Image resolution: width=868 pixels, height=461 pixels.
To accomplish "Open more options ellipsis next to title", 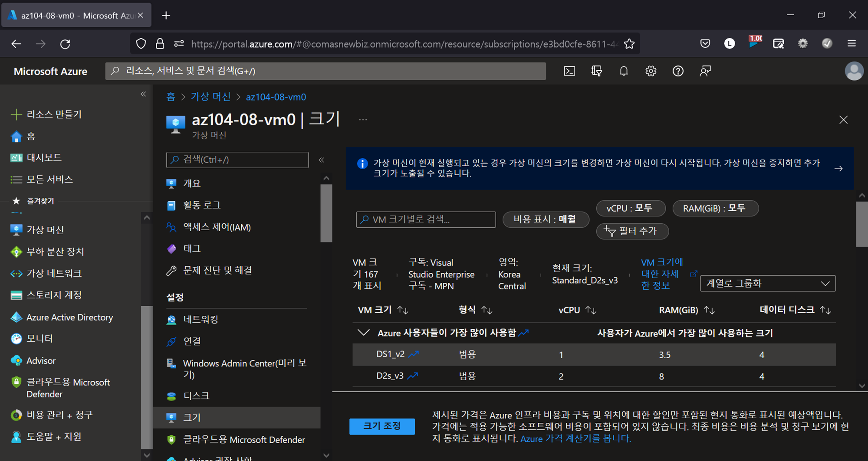I will click(x=363, y=120).
